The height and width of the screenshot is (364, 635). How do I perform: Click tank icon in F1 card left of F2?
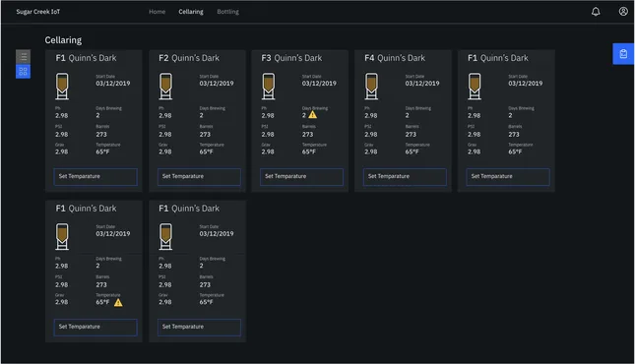pyautogui.click(x=62, y=87)
